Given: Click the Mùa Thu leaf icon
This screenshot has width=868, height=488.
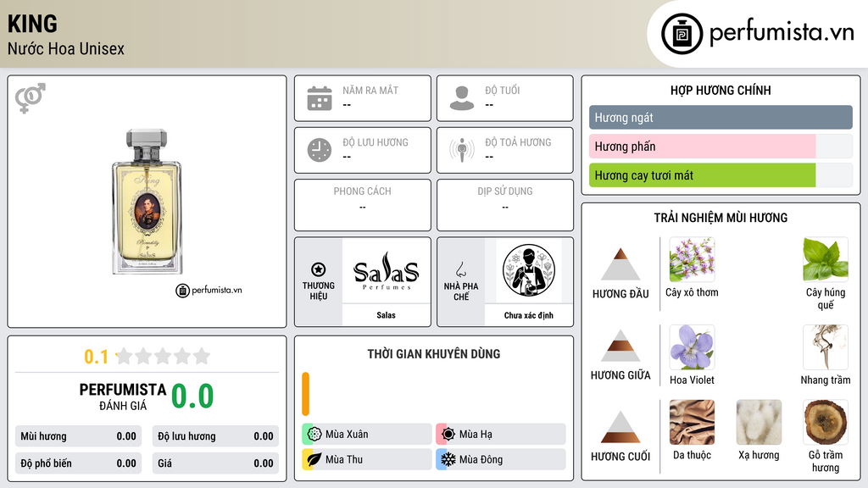Looking at the screenshot, I should tap(314, 459).
